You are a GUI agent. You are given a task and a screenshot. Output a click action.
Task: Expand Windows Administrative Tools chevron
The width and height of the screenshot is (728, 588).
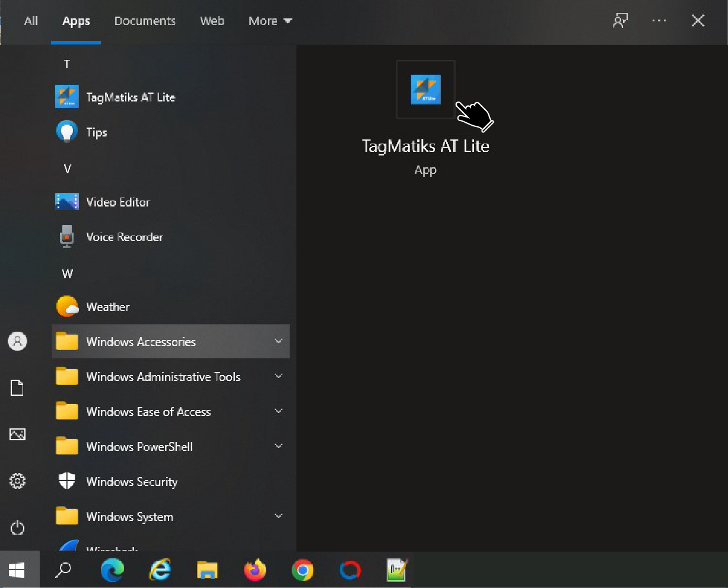click(278, 377)
